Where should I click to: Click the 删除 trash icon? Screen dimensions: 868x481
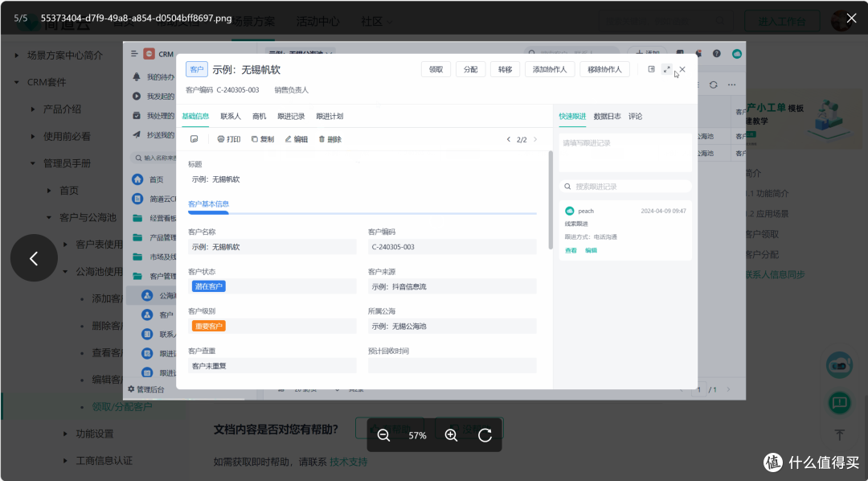(321, 140)
